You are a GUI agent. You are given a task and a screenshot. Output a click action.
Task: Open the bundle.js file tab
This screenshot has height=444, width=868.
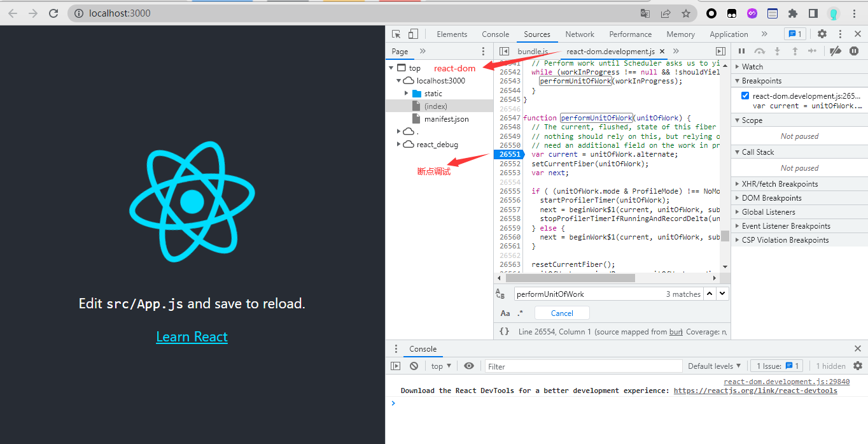point(533,52)
